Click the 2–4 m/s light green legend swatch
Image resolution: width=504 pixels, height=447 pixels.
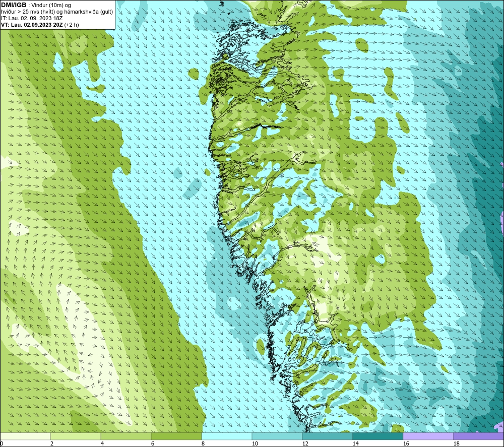[x=76, y=436]
